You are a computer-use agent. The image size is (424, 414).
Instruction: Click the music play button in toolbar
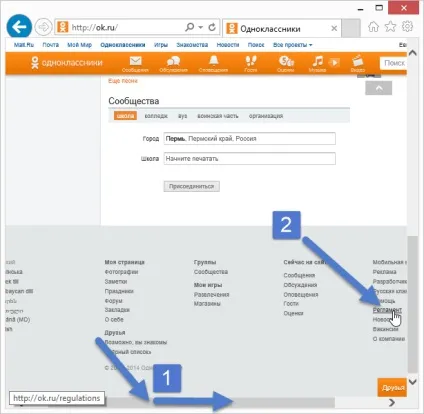coord(334,62)
